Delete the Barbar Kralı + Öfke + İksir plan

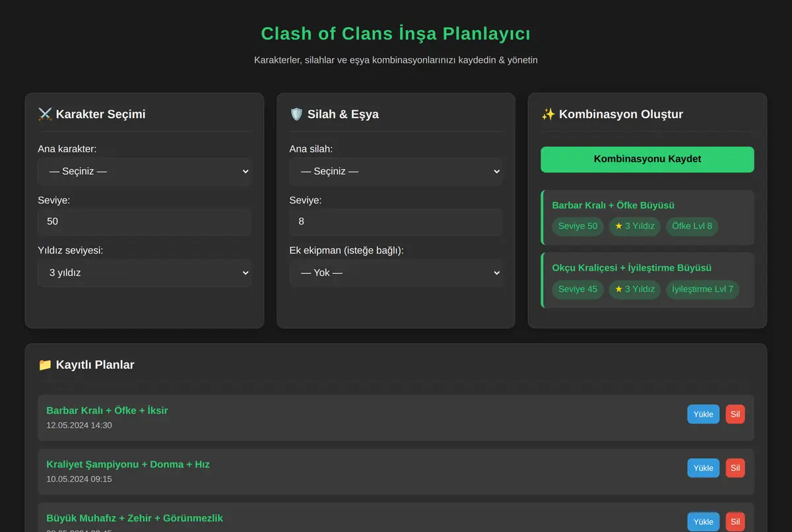pyautogui.click(x=735, y=415)
